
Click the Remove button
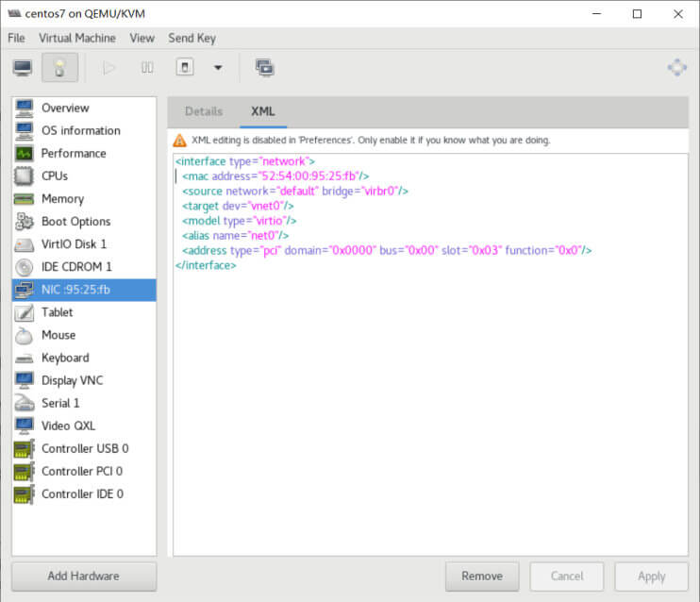tap(482, 577)
